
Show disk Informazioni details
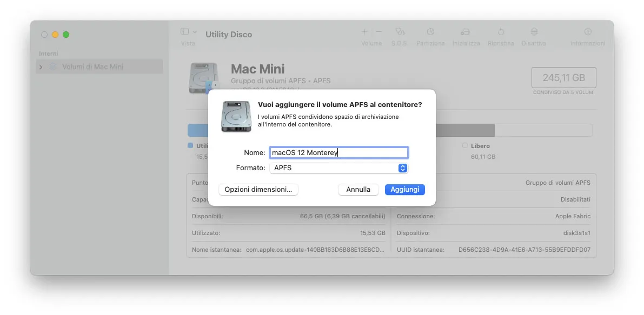587,32
